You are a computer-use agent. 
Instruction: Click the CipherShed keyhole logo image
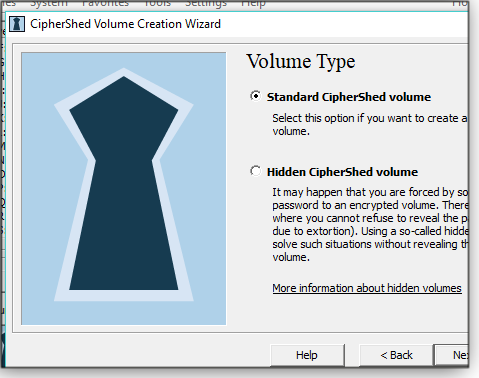click(124, 188)
